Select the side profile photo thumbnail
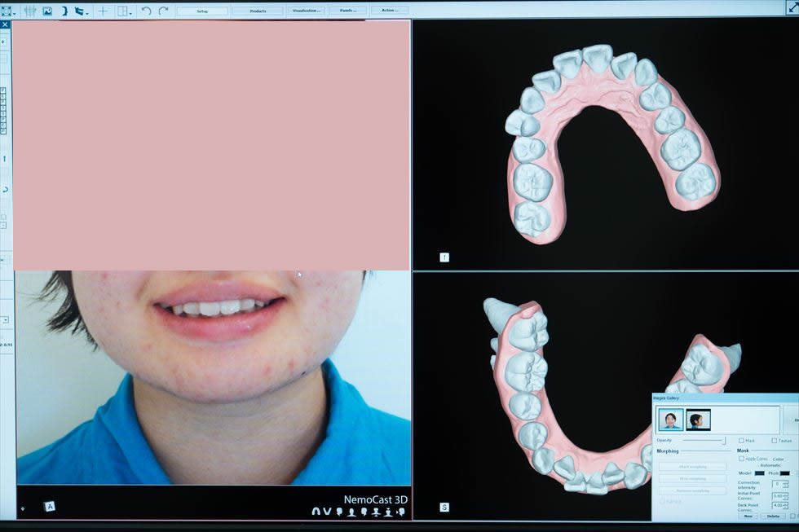Screen dimensions: 799x532 point(698,420)
